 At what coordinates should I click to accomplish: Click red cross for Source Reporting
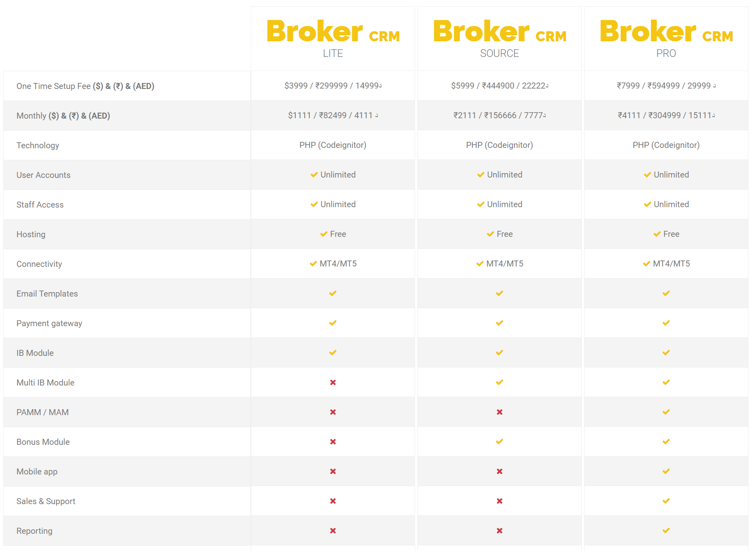pos(500,531)
